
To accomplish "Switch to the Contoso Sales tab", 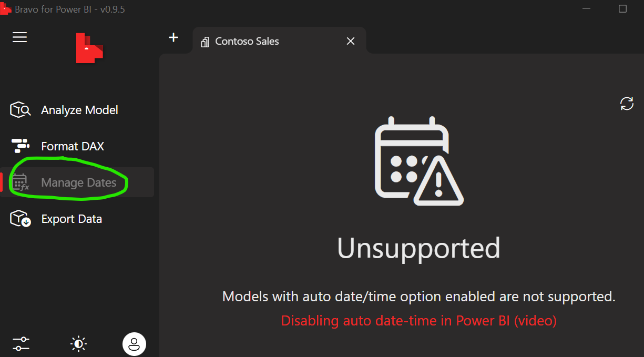I will pos(247,41).
